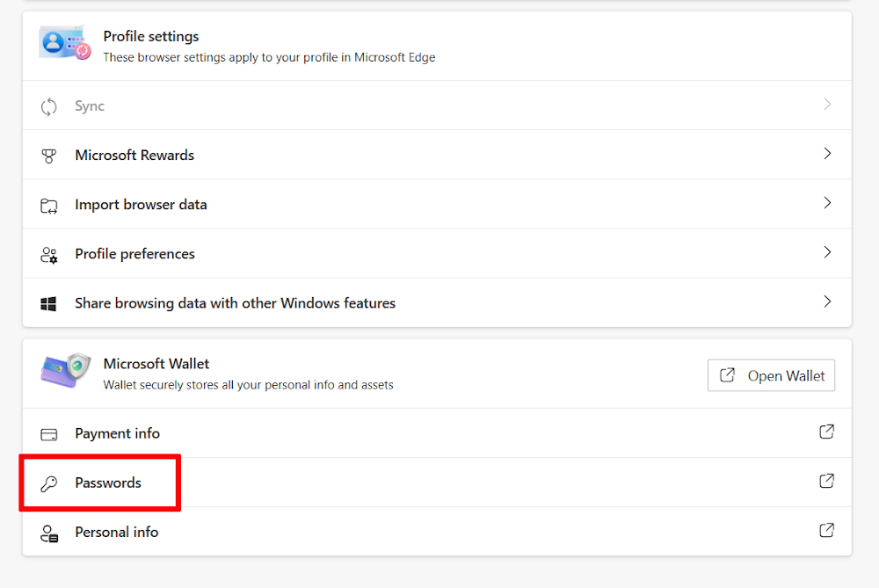The height and width of the screenshot is (588, 879).
Task: Open the Sync setting
Action: click(x=437, y=105)
